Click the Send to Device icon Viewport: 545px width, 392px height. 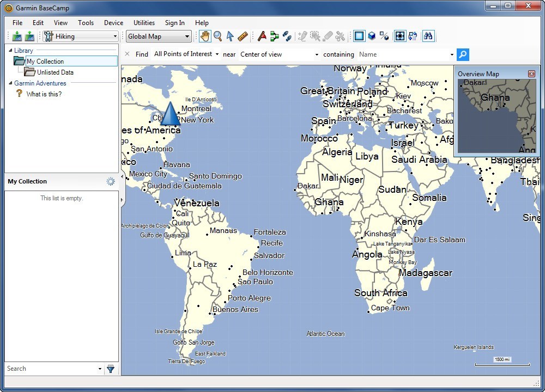17,36
